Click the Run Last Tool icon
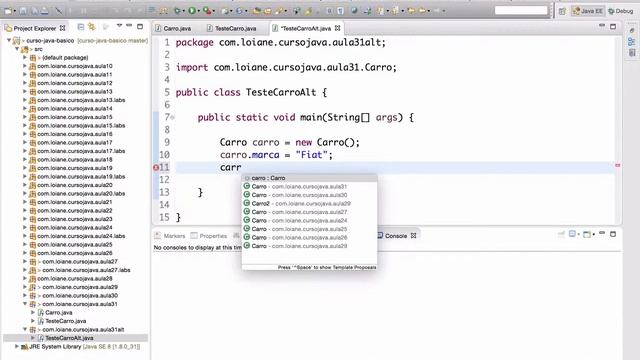This screenshot has width=640, height=360. (207, 11)
